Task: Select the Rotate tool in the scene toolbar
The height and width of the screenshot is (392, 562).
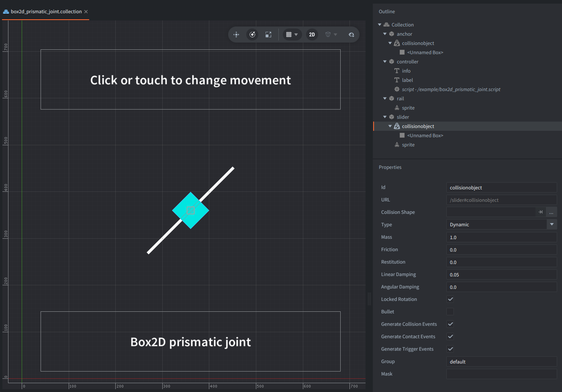Action: [252, 35]
